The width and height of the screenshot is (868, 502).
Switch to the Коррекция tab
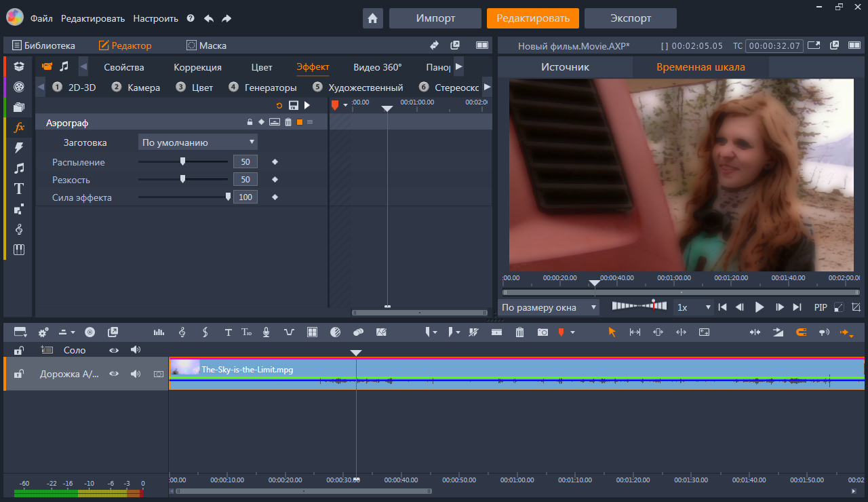pos(197,67)
